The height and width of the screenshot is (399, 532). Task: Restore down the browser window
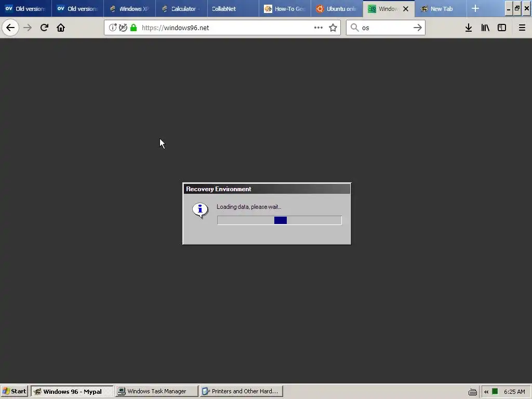click(517, 9)
